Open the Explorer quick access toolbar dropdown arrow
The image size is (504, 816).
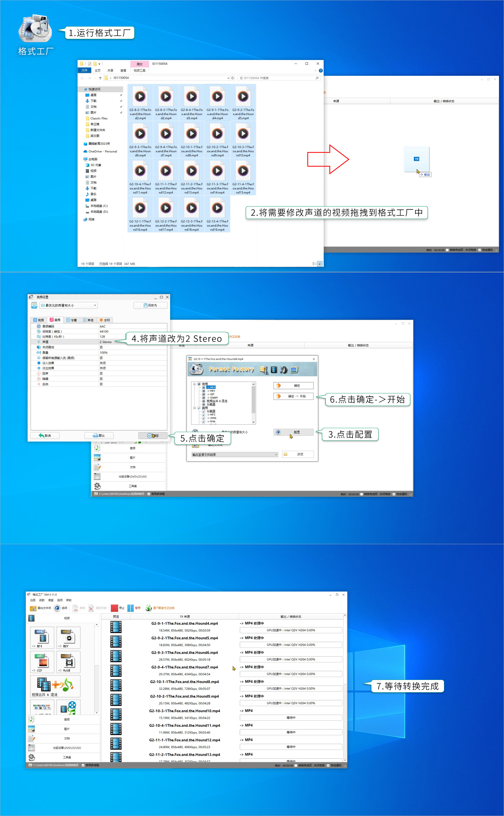tap(99, 63)
